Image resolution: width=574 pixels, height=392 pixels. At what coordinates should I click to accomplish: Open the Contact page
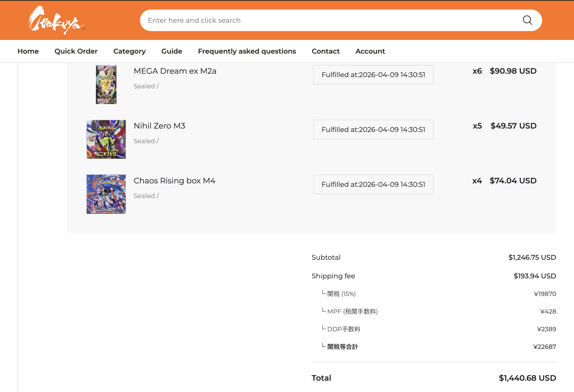(x=326, y=51)
